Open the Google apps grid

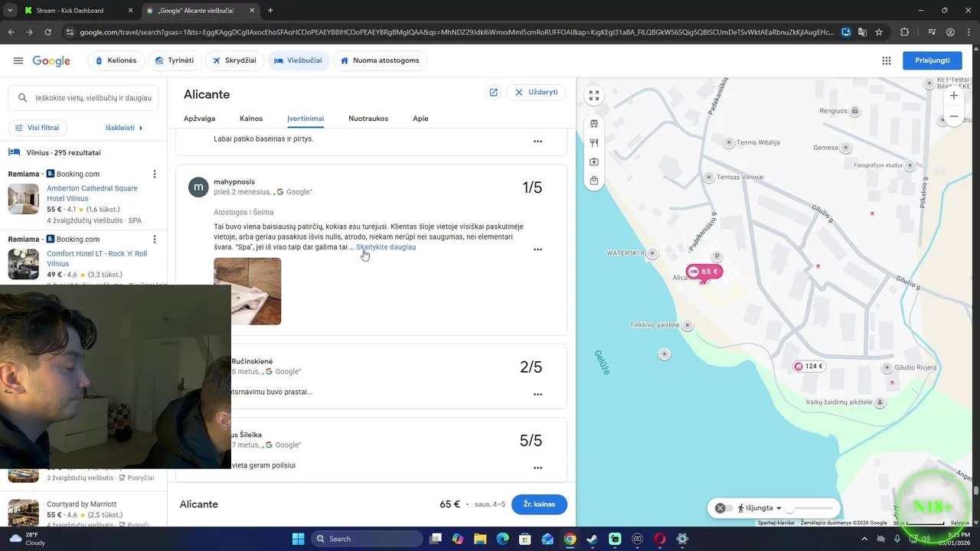coord(887,60)
